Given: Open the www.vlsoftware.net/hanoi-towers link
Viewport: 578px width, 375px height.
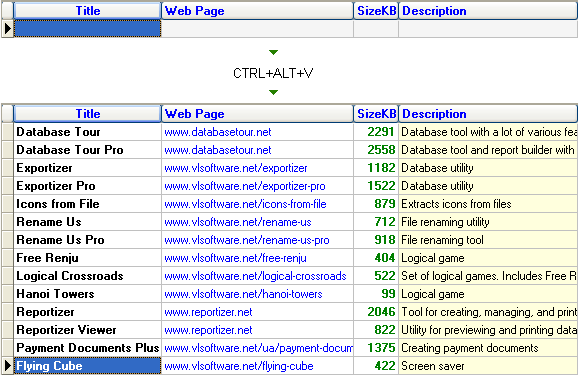Looking at the screenshot, I should click(243, 294).
